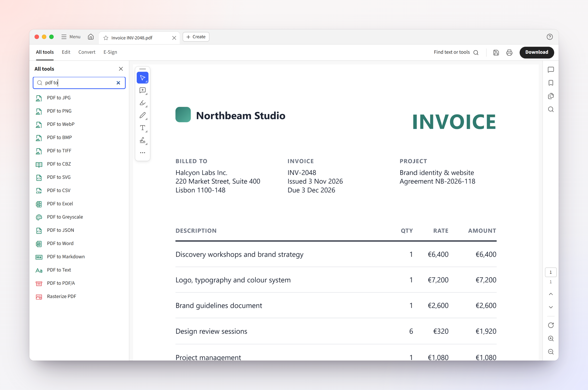Image resolution: width=588 pixels, height=390 pixels.
Task: Open the bookmarks panel icon
Action: [551, 83]
